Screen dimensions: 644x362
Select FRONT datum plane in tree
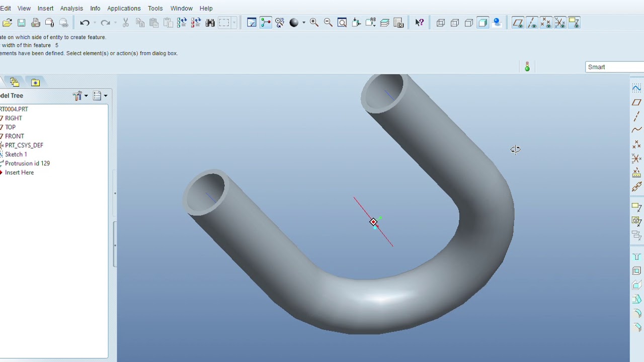[x=14, y=136]
